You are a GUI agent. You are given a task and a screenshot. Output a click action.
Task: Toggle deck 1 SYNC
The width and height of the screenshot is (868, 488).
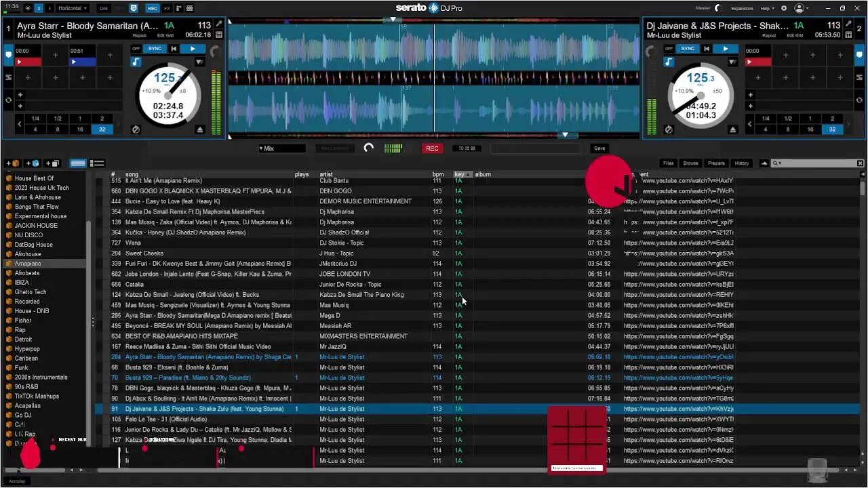click(155, 49)
